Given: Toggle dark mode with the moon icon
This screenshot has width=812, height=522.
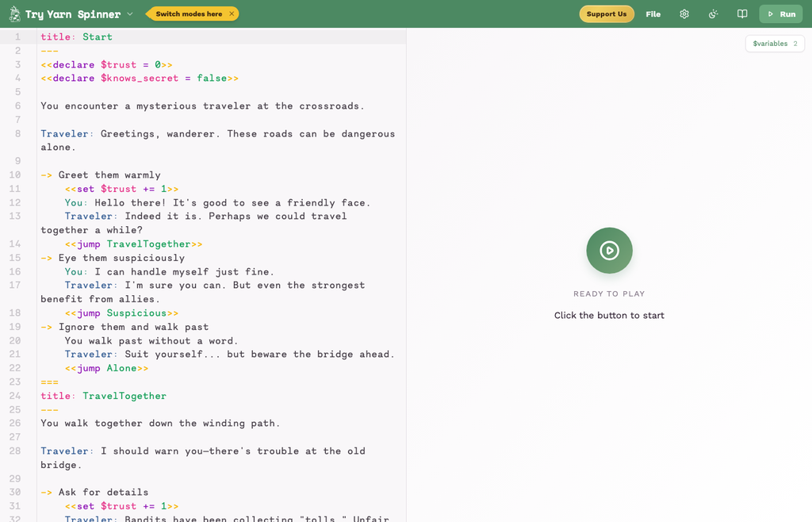Looking at the screenshot, I should [x=713, y=14].
